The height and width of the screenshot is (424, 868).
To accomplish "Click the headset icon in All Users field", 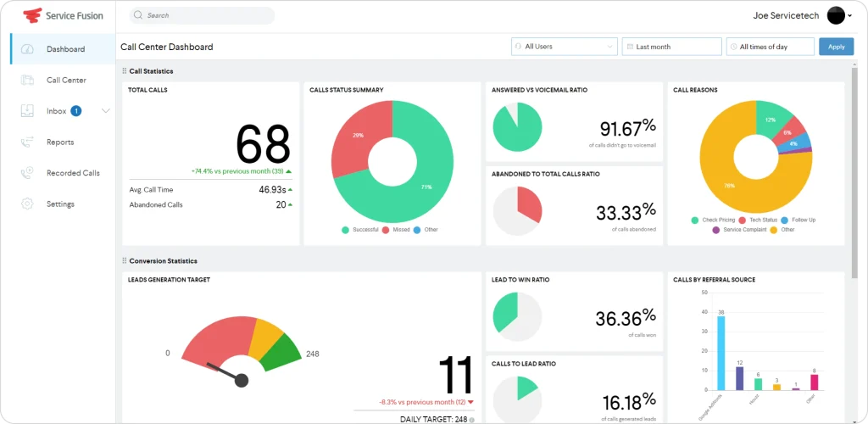I will pyautogui.click(x=518, y=47).
